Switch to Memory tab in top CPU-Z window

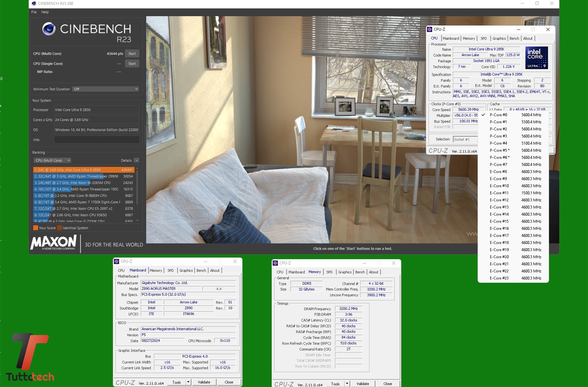click(x=469, y=38)
